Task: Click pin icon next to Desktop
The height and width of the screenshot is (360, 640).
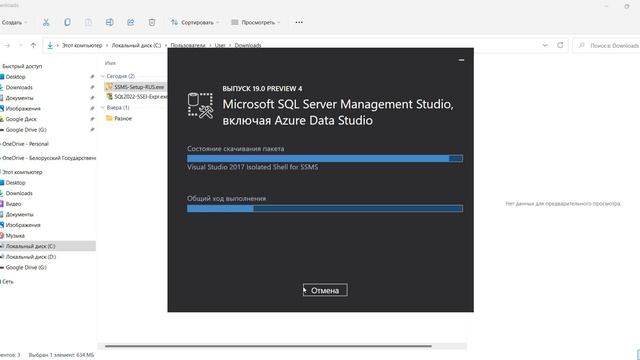Action: pyautogui.click(x=92, y=77)
